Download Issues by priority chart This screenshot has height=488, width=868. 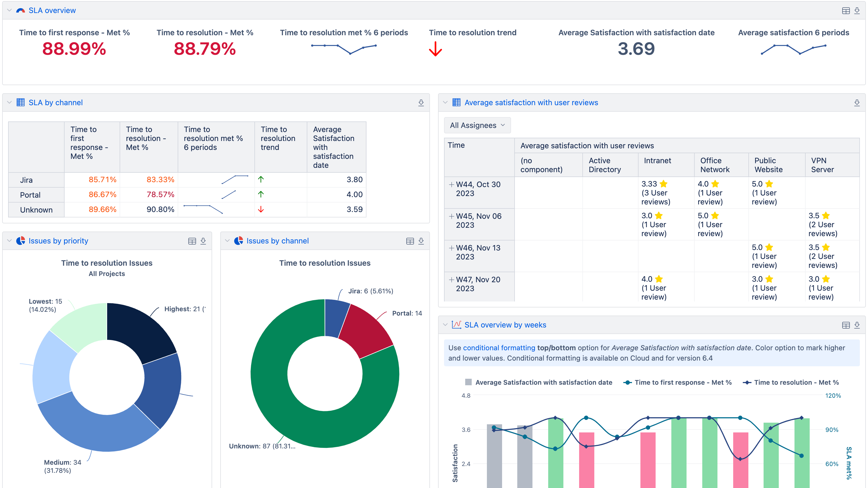[203, 241]
